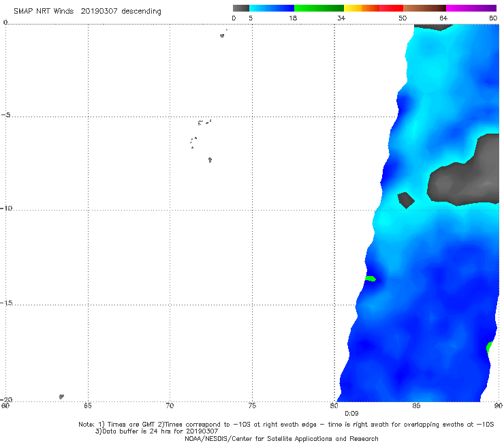Click the swath time label "D:09"
Screen dimensions: 504x443
pos(351,414)
